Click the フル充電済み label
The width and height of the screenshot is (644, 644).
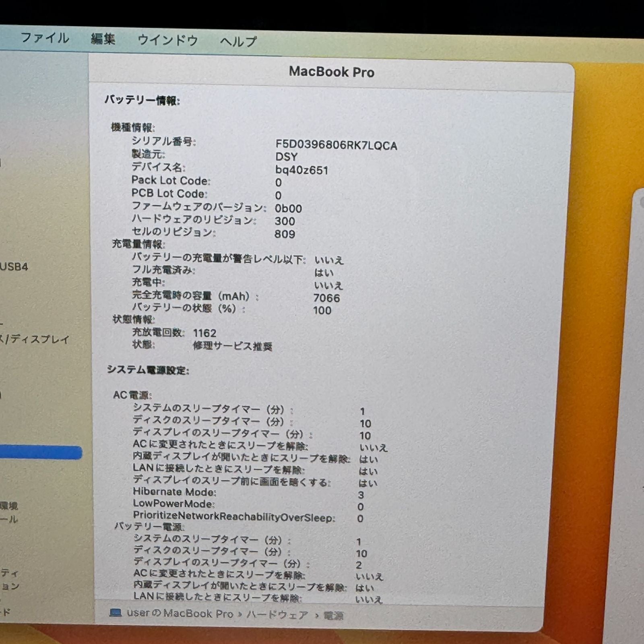coord(163,270)
